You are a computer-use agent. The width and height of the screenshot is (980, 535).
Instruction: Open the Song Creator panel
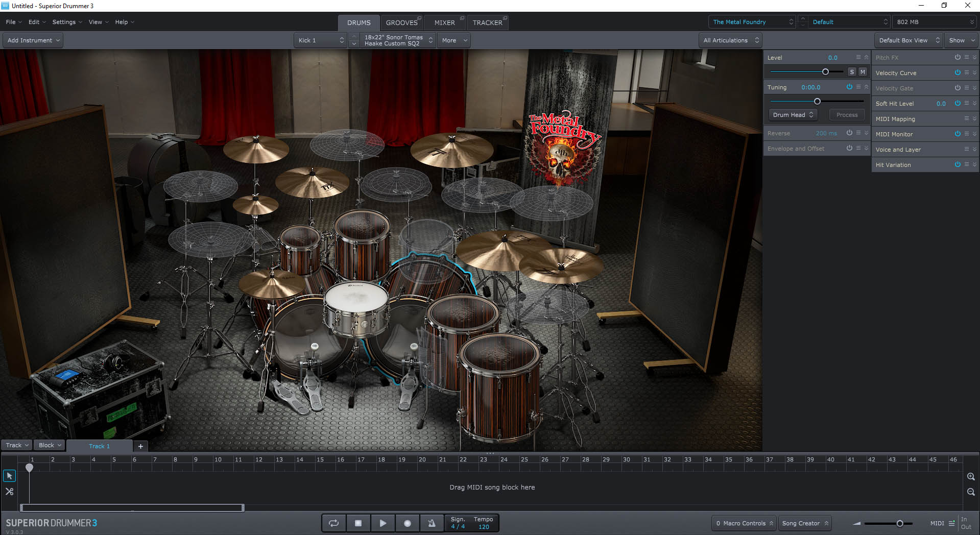point(804,523)
